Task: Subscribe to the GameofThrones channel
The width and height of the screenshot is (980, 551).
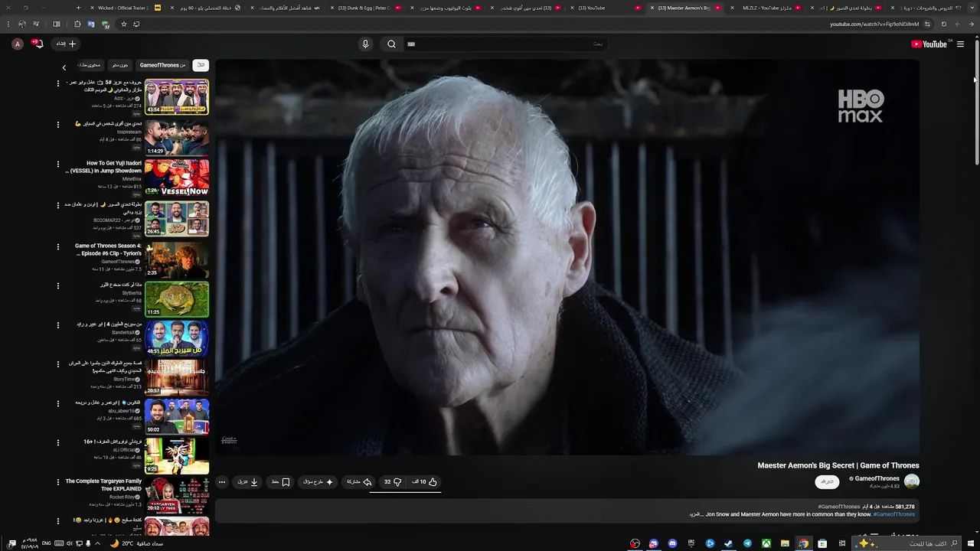Action: pos(827,481)
